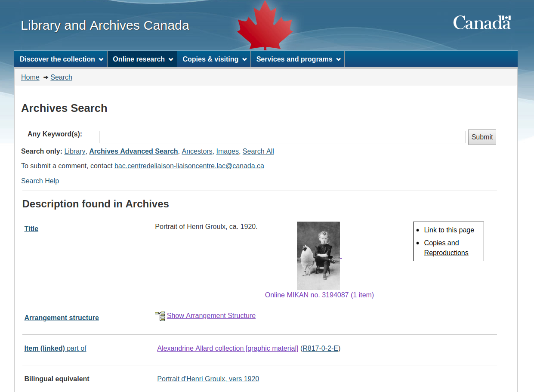Click the Portrait of Henri Groulx title text
Screen dimensions: 534x392
206,226
